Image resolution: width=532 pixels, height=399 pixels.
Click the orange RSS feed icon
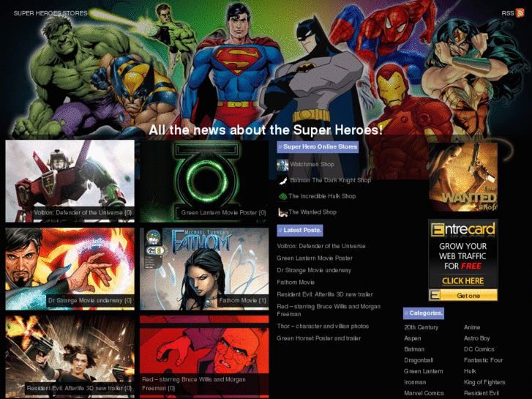point(520,13)
